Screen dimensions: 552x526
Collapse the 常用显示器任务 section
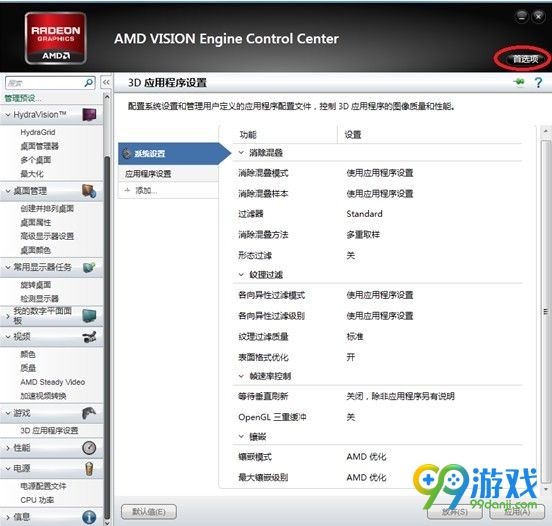point(8,268)
